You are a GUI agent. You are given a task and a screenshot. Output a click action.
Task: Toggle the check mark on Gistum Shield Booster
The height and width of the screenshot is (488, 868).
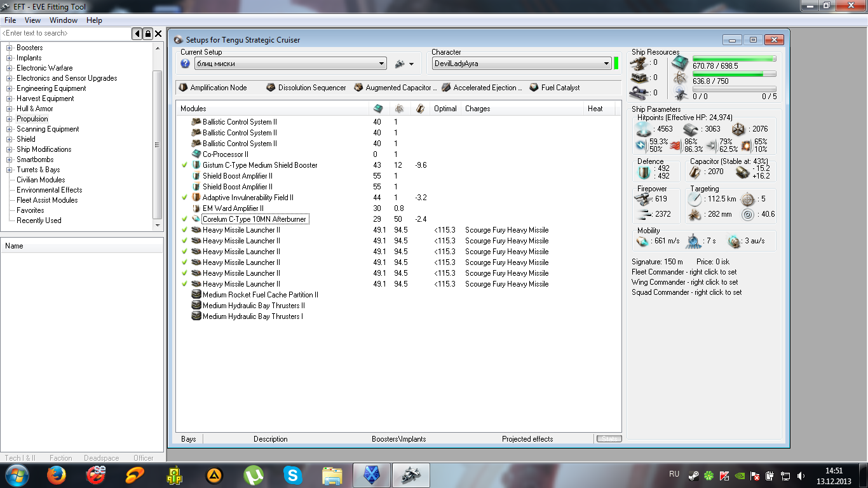[x=185, y=165]
